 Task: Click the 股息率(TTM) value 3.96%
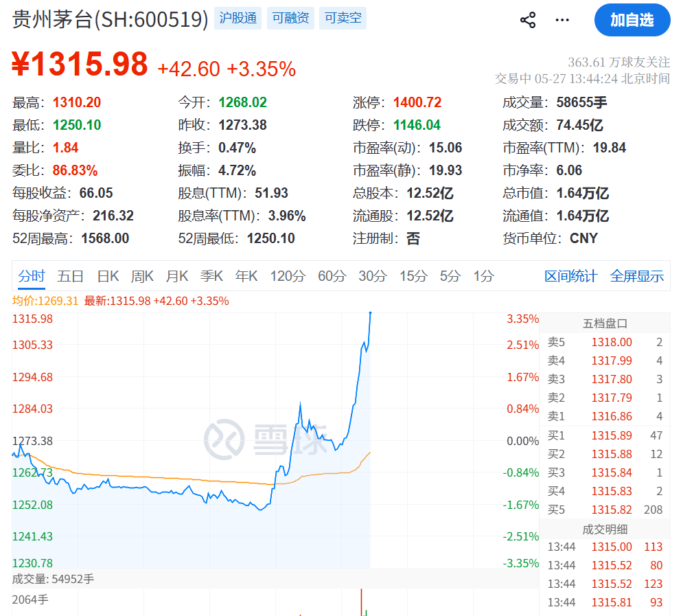(x=287, y=216)
